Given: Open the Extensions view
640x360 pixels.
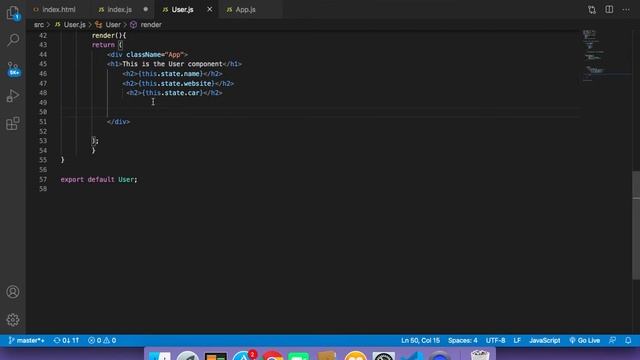Looking at the screenshot, I should [x=13, y=123].
